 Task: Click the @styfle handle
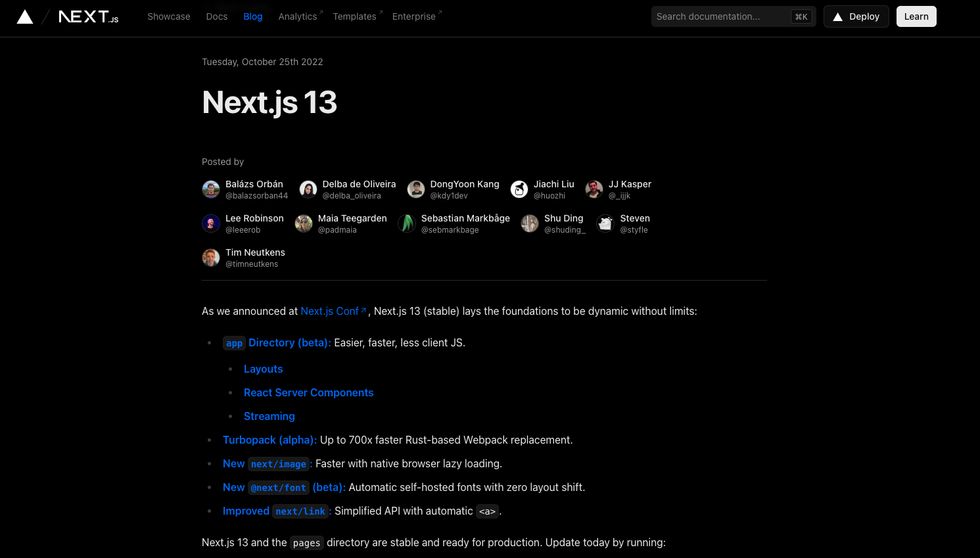click(x=634, y=230)
